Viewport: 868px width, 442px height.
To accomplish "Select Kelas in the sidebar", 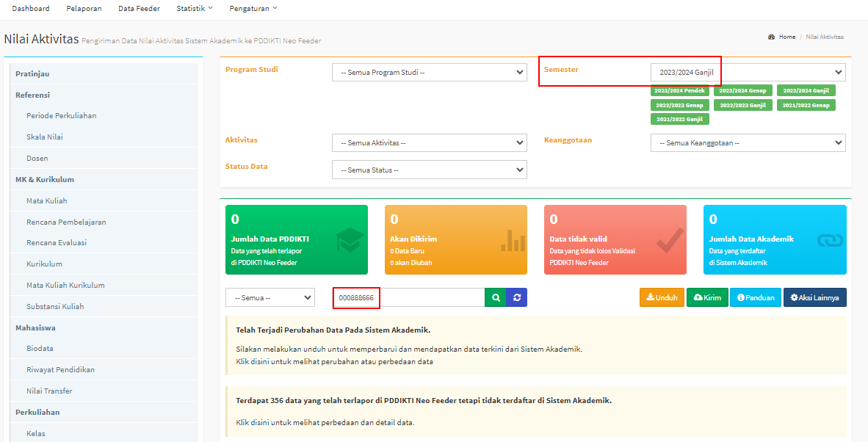I will tap(104, 434).
